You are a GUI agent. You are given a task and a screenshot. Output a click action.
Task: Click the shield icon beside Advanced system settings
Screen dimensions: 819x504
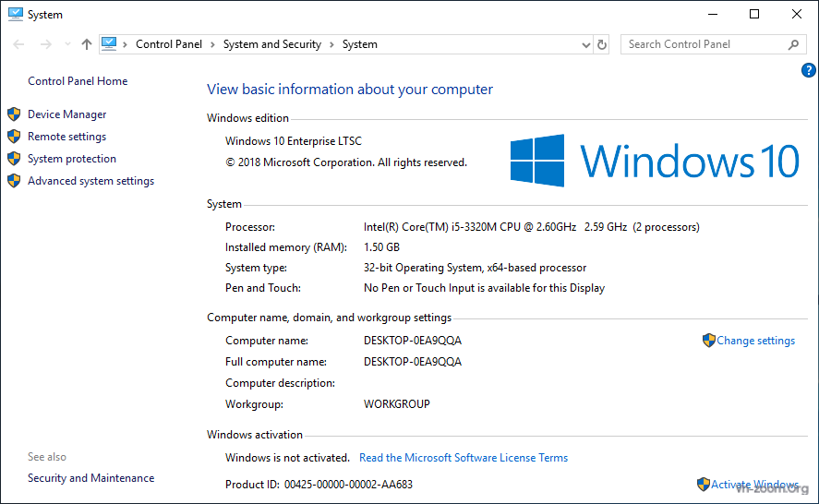(x=14, y=181)
